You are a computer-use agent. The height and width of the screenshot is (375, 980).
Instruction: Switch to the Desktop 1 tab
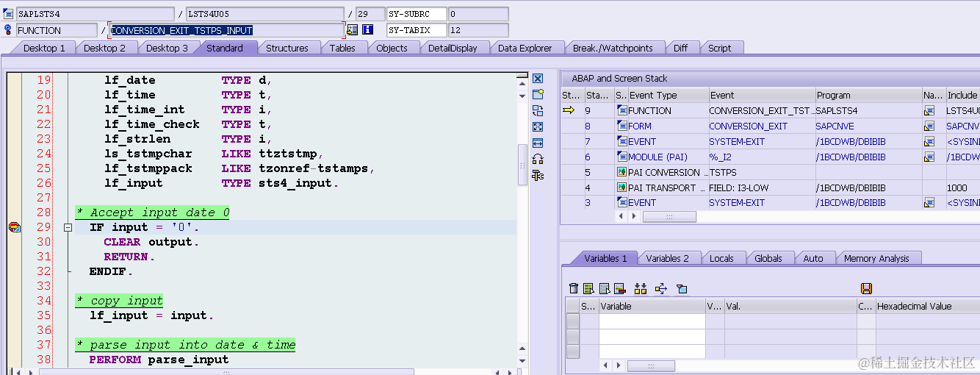[44, 48]
